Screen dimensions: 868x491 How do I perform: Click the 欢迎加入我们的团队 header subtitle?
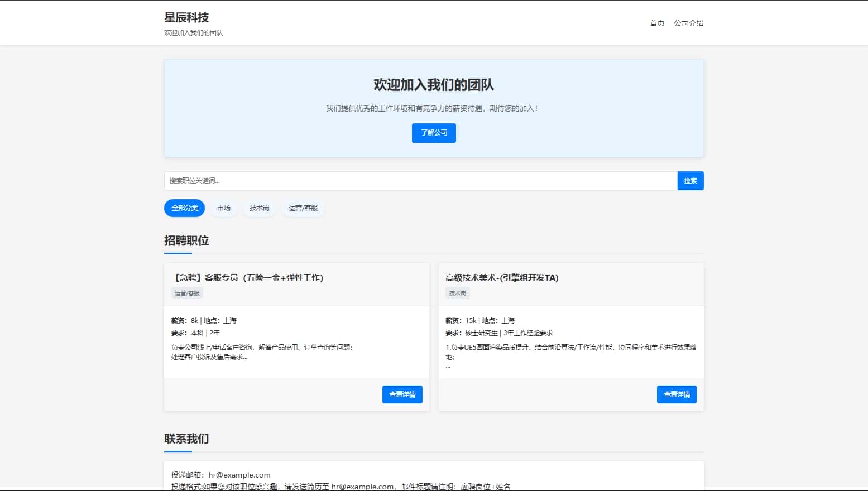(x=194, y=33)
